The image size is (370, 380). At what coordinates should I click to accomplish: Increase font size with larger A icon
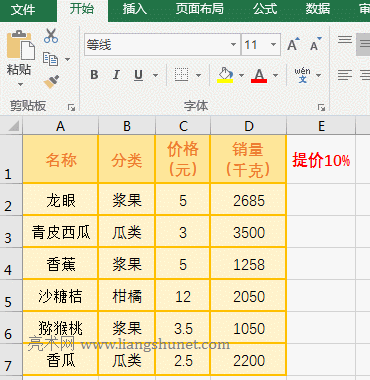pos(293,44)
